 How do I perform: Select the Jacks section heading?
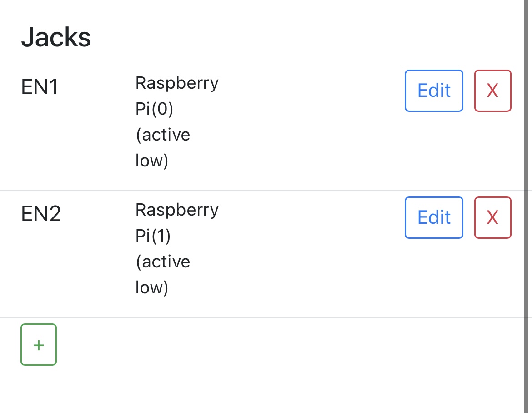click(56, 37)
